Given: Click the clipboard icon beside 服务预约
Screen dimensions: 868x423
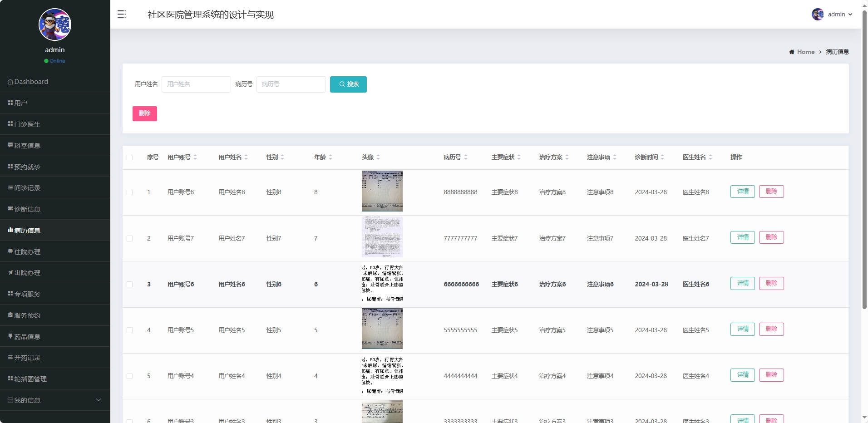Looking at the screenshot, I should [10, 315].
